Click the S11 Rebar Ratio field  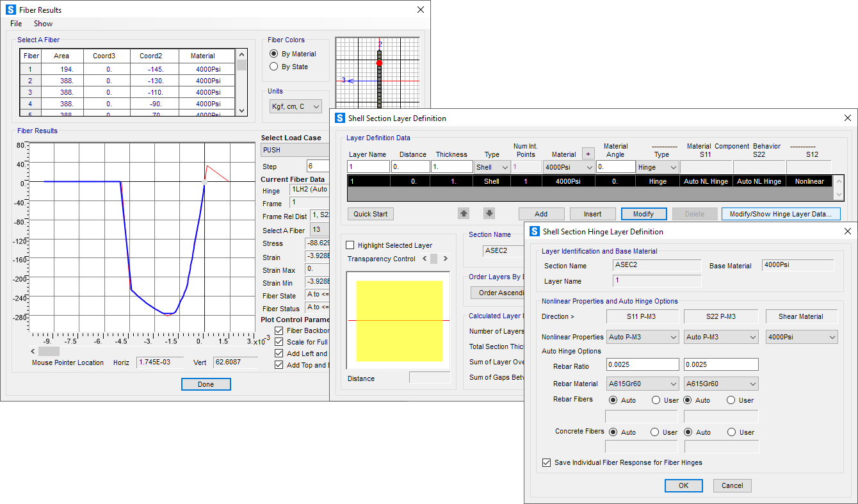click(x=642, y=364)
